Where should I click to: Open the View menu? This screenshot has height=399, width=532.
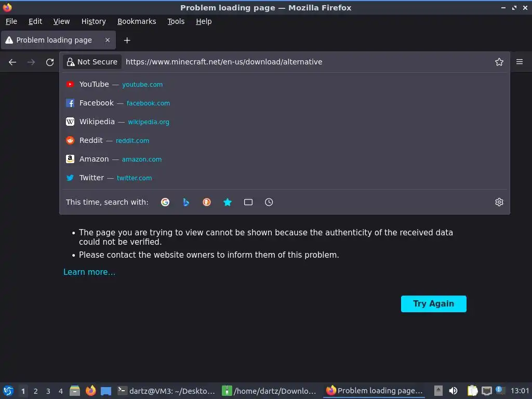(61, 21)
